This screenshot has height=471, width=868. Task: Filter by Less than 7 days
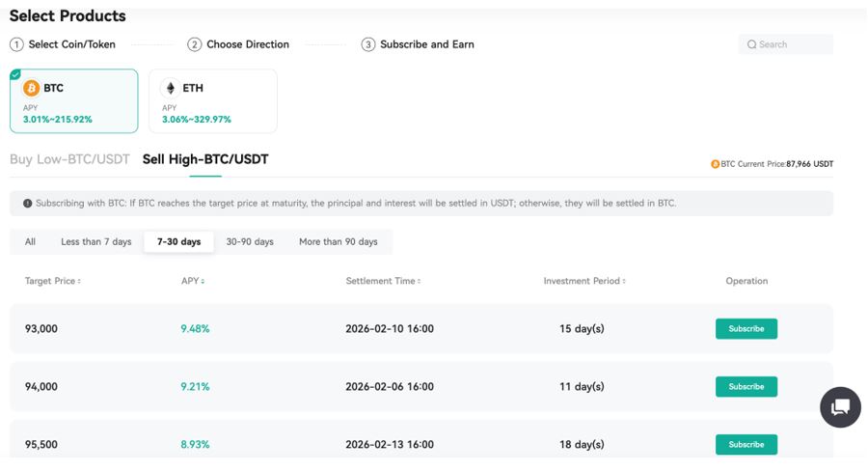pyautogui.click(x=96, y=241)
